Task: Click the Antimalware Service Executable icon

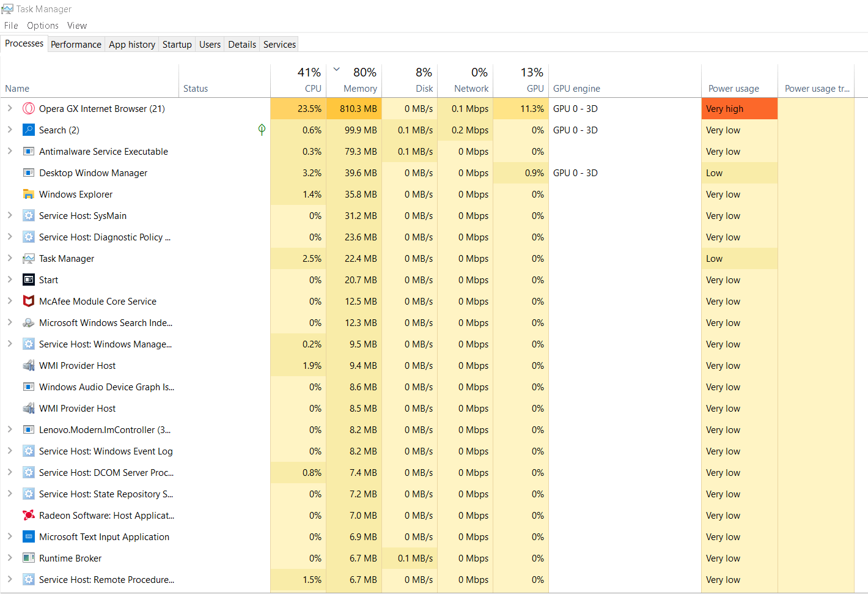Action: (x=29, y=152)
